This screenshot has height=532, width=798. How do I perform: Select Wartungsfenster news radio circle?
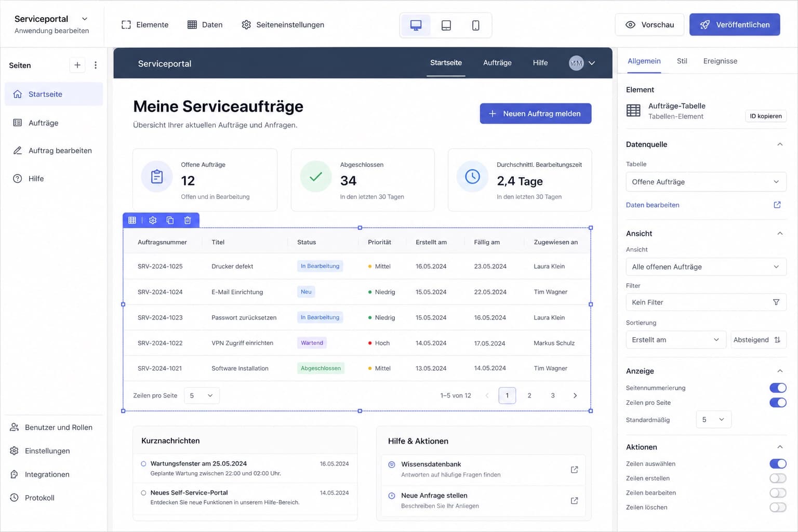[x=143, y=463]
